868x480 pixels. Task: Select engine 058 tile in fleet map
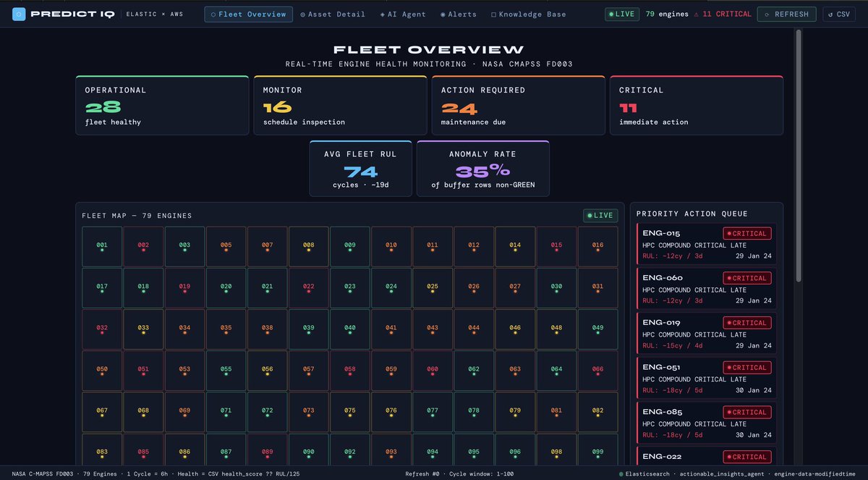pyautogui.click(x=350, y=371)
